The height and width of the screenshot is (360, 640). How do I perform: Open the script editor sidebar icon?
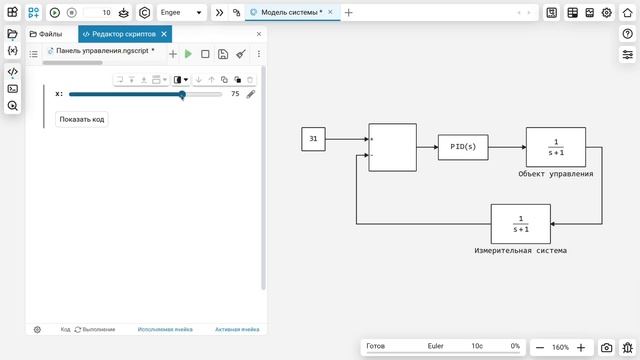(13, 72)
